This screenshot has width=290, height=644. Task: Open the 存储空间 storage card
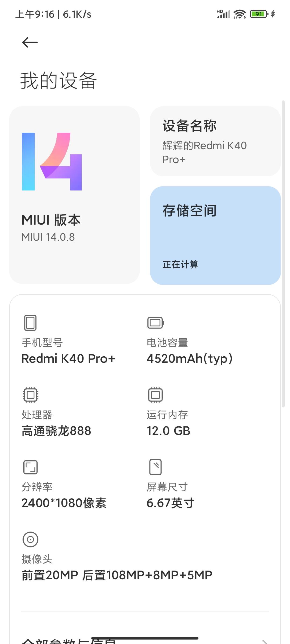click(215, 235)
